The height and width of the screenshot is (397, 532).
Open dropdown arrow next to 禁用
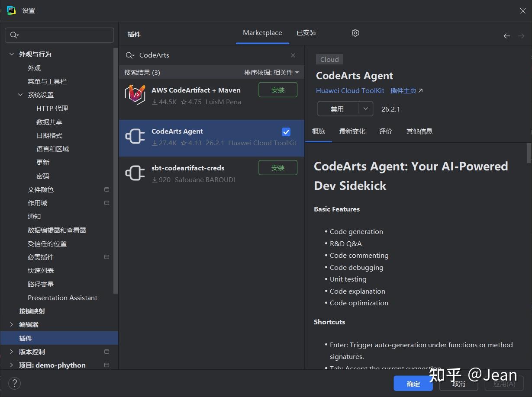pyautogui.click(x=366, y=109)
